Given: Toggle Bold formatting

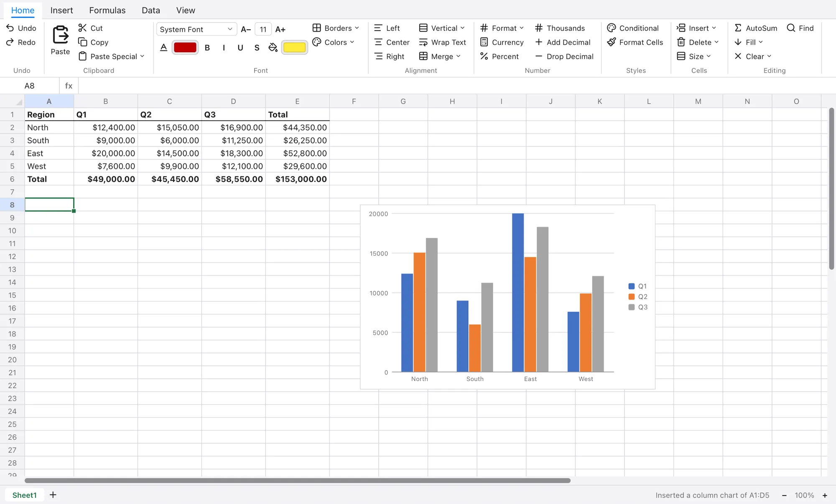Looking at the screenshot, I should point(207,48).
